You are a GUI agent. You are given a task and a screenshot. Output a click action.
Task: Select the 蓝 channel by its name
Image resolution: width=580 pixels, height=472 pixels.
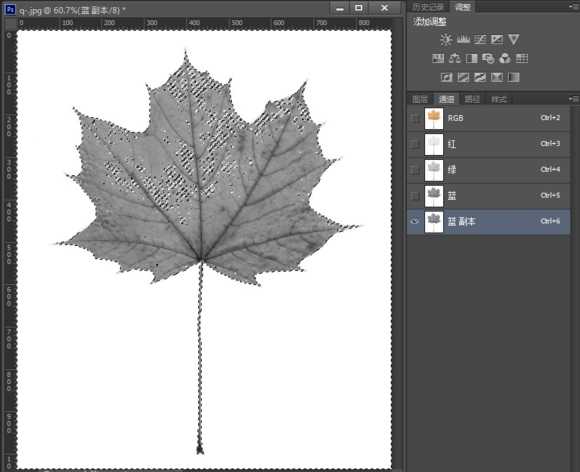[452, 196]
